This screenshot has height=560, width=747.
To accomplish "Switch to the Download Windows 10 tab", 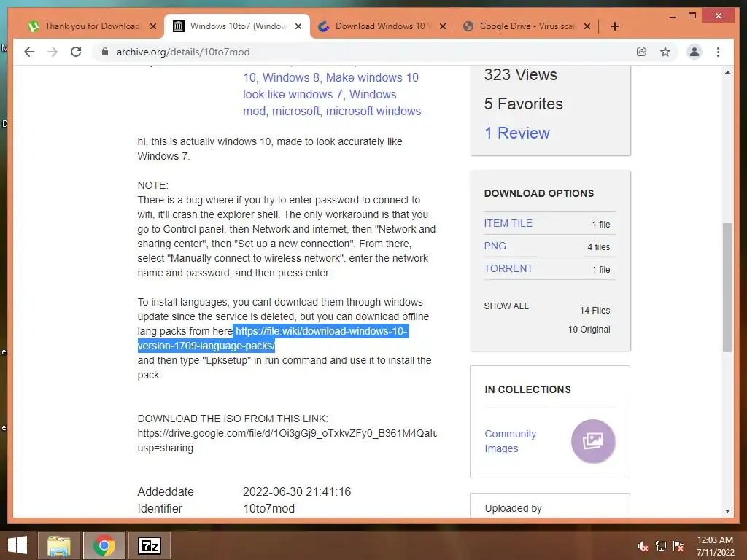I will pos(381,26).
